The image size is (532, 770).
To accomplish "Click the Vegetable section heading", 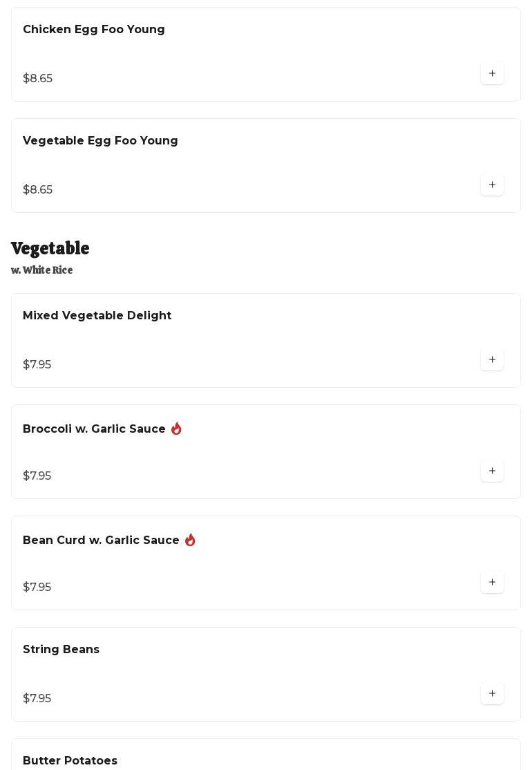I will 50,249.
